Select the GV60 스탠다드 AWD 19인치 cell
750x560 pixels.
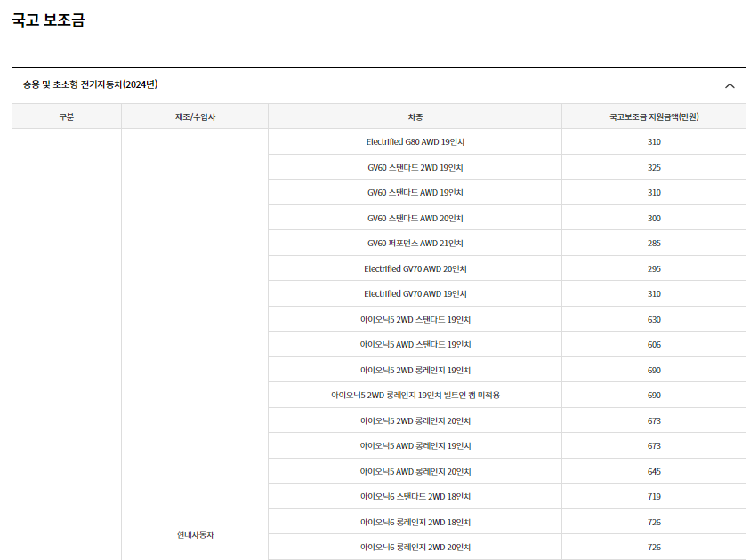tap(415, 193)
